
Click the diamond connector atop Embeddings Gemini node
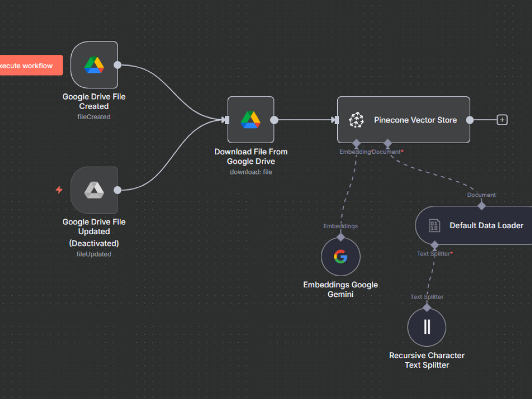pyautogui.click(x=340, y=237)
